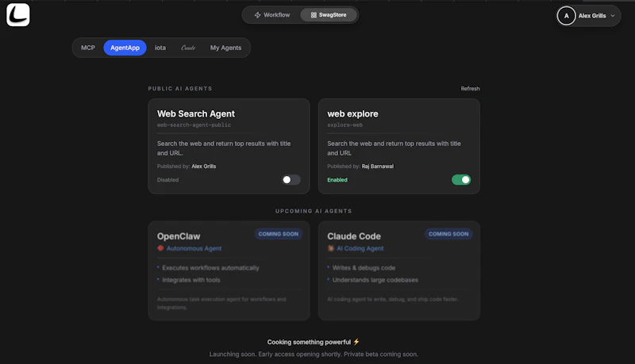Click the PUBLIC AI AGENTS heading
The width and height of the screenshot is (635, 364).
click(180, 89)
